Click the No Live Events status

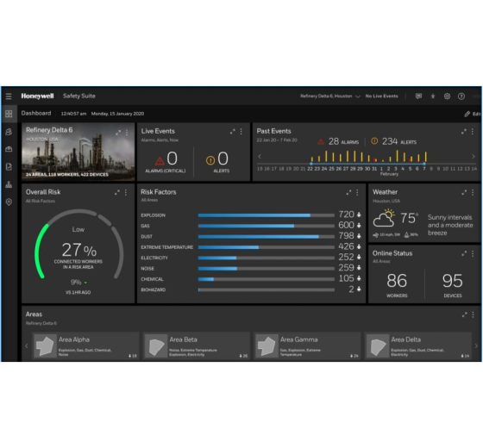pyautogui.click(x=381, y=96)
